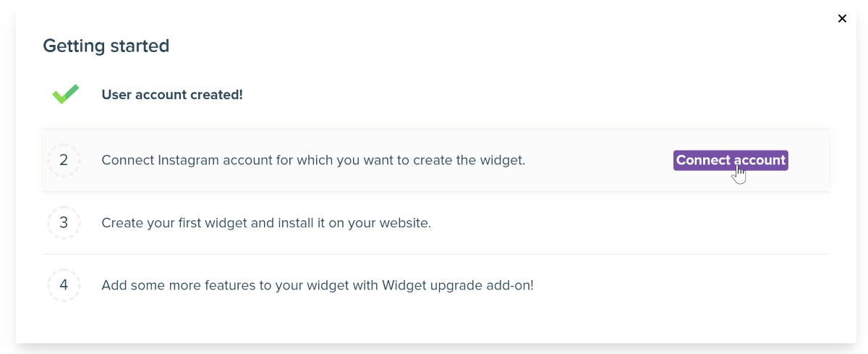
Task: Select the Connect Instagram account step description
Action: (x=313, y=161)
